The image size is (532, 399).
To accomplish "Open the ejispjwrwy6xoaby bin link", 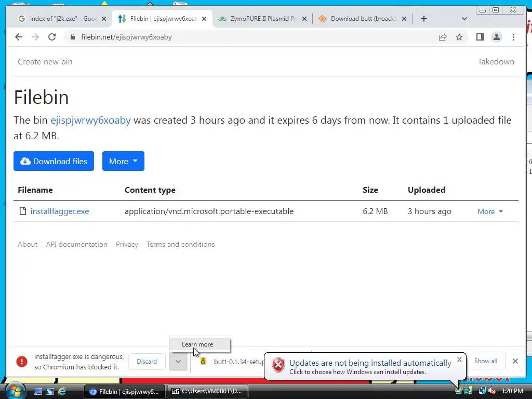I will 90,120.
